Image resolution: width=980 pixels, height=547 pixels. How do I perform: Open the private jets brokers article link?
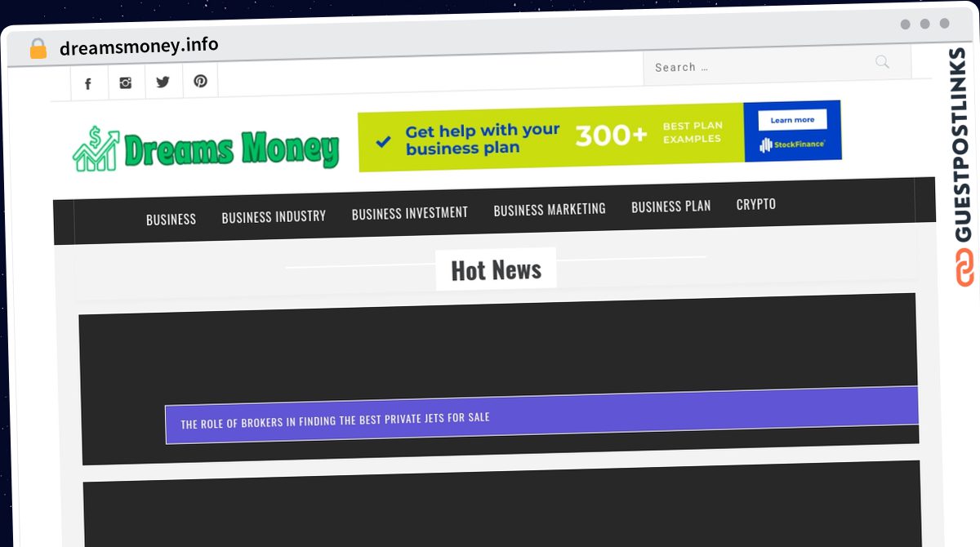click(335, 420)
